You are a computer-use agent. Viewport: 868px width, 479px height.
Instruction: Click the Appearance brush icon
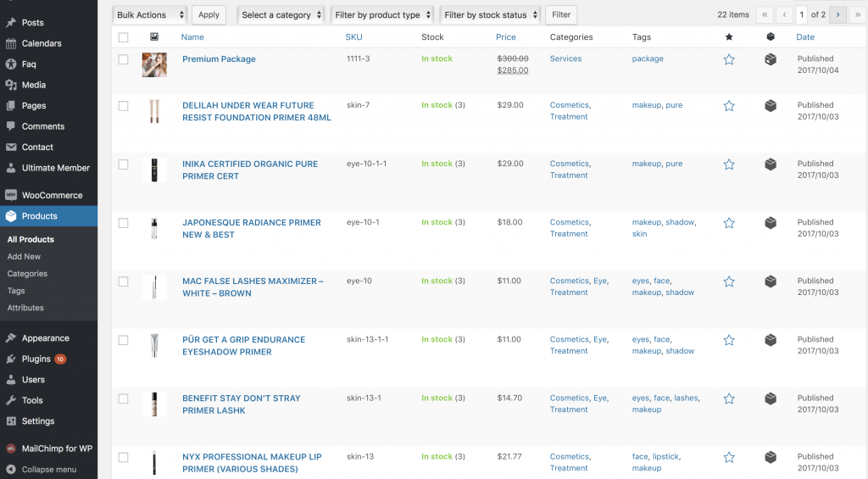(x=10, y=338)
